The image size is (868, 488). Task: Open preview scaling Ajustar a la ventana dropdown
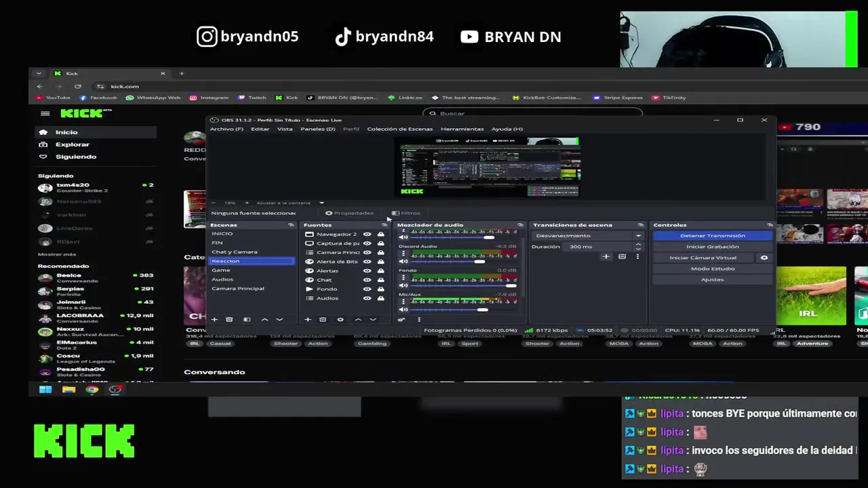290,203
